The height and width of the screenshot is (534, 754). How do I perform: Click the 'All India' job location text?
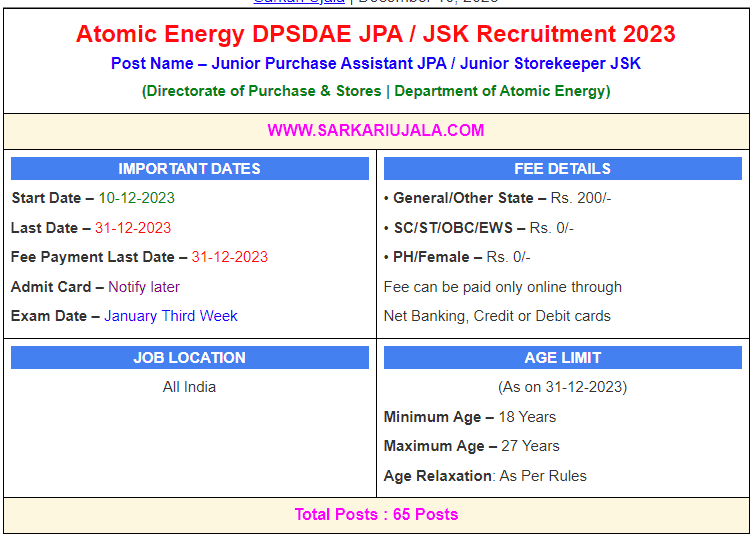coord(189,387)
